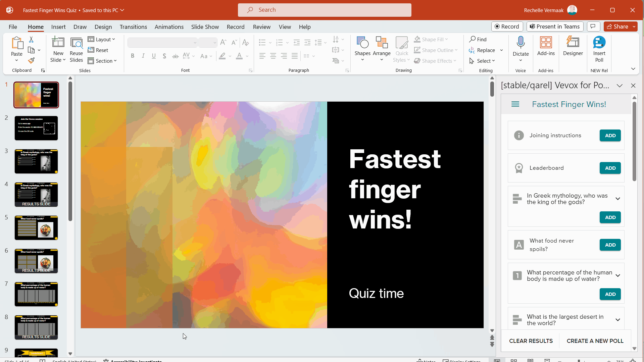Open the Vevox hamburger menu
Screen dimensions: 644x362
(515, 104)
